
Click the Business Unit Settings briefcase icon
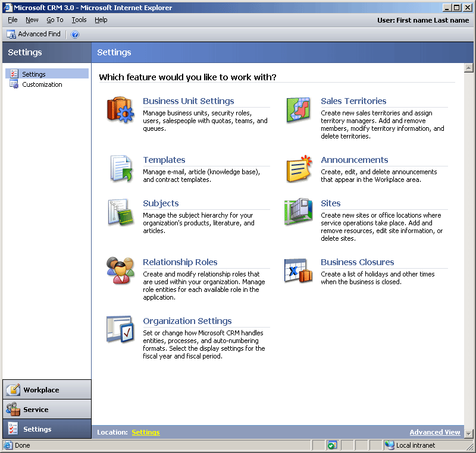tap(121, 109)
